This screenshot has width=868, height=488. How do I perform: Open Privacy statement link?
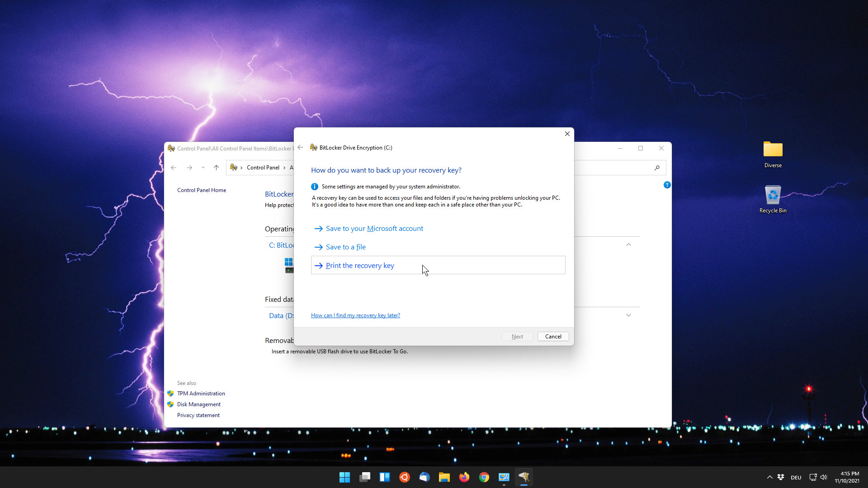(198, 415)
